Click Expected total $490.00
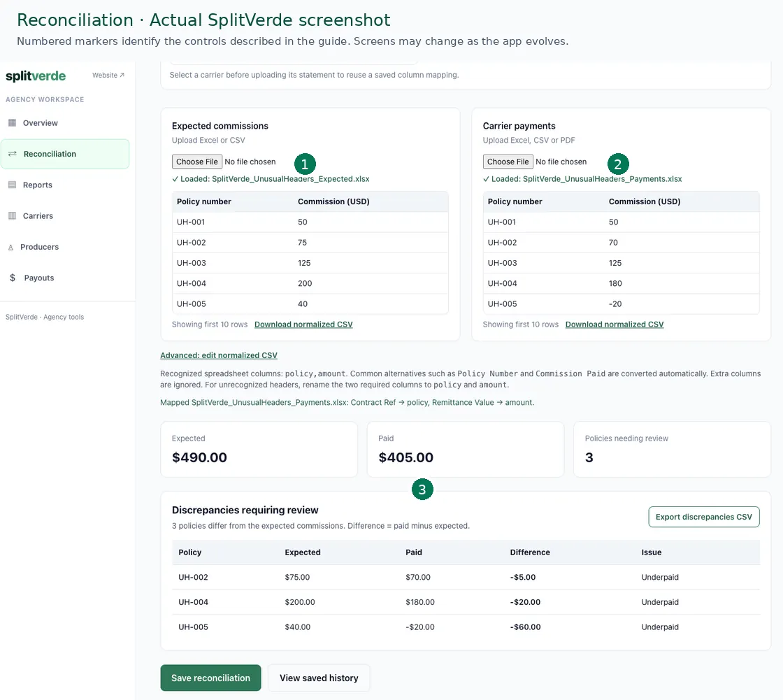 pos(199,457)
